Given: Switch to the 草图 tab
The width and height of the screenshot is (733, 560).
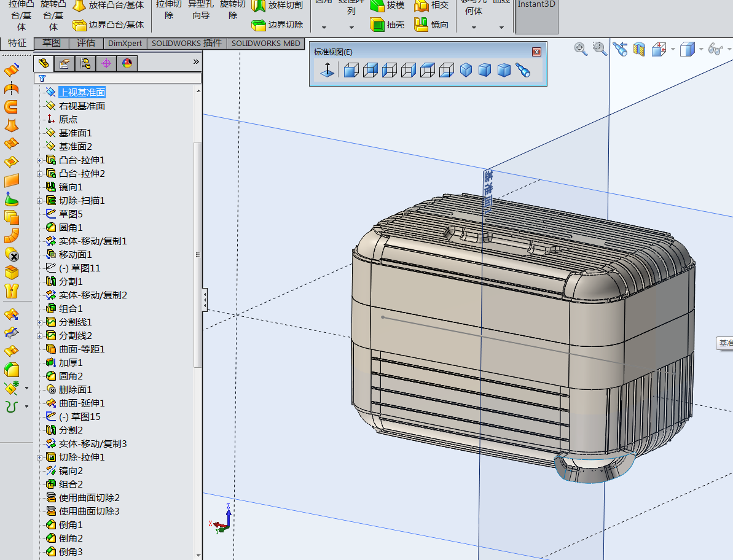Looking at the screenshot, I should click(x=52, y=43).
